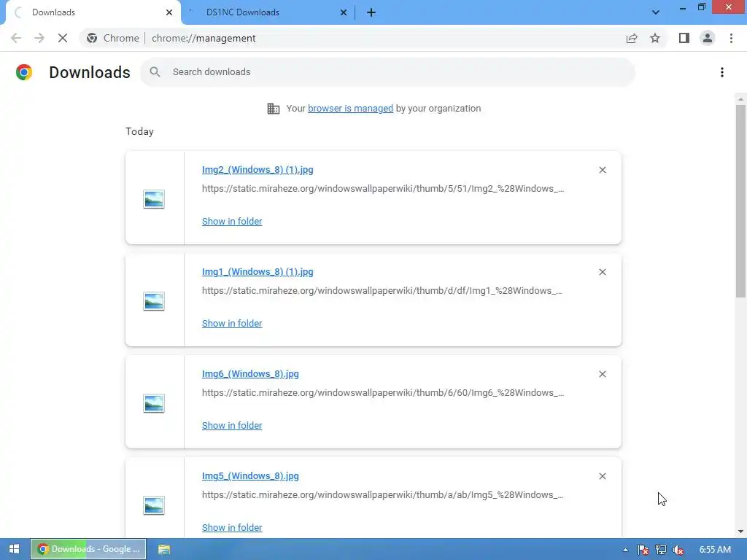Click the Img2 source URL text
747x560 pixels.
click(383, 189)
